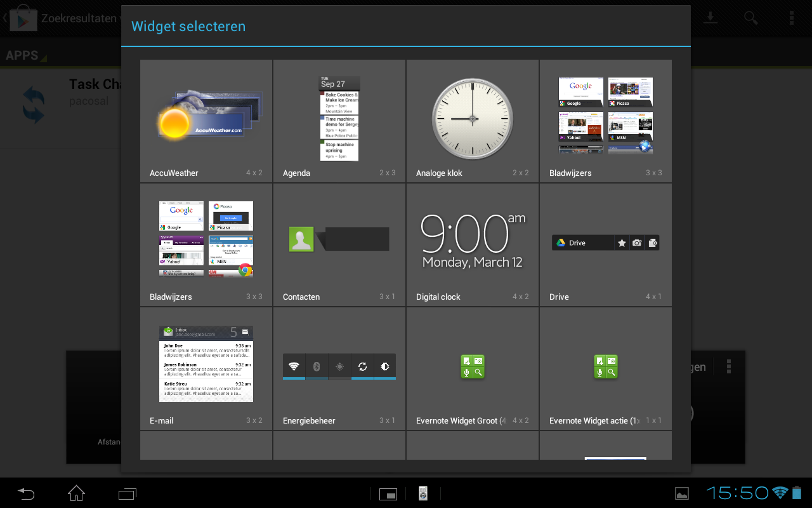Click the sync arrows app icon behind dialog
The image size is (812, 508).
(x=34, y=105)
